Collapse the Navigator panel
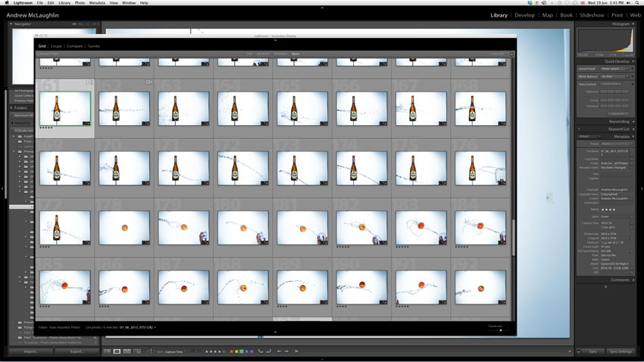Image resolution: width=644 pixels, height=362 pixels. tap(11, 23)
